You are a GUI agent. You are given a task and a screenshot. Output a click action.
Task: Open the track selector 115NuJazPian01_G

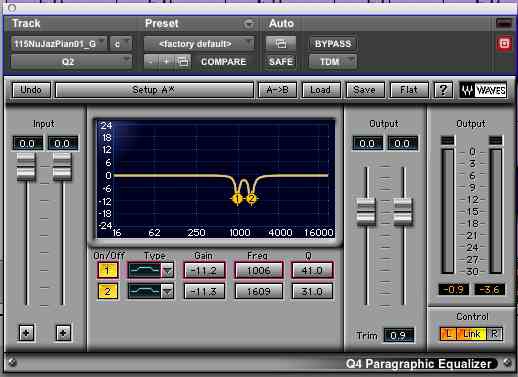[59, 44]
